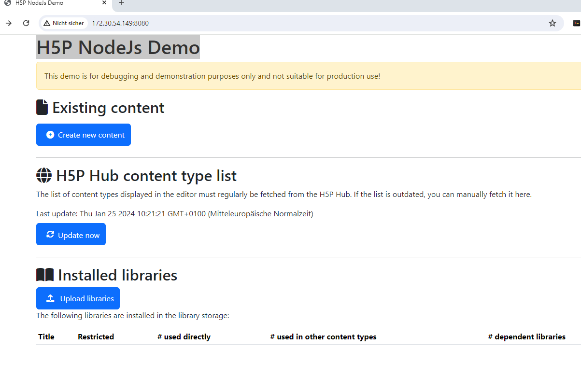Click the Installed libraries heading text

117,275
